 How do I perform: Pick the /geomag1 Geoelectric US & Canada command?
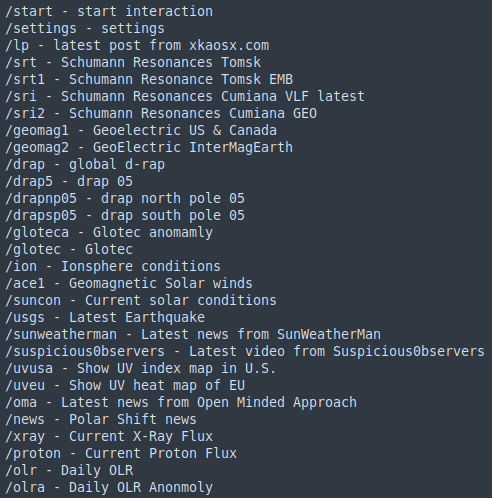[x=141, y=131]
